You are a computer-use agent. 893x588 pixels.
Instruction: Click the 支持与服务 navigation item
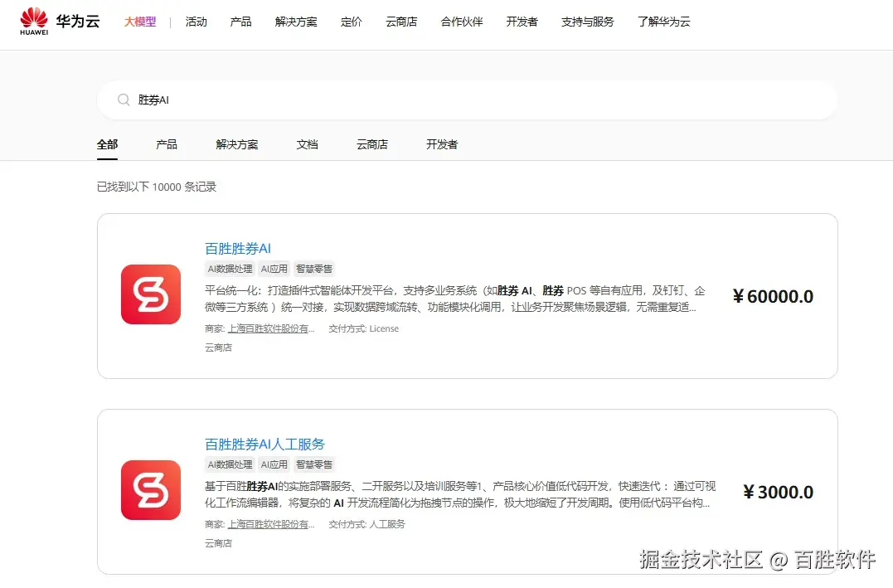587,22
